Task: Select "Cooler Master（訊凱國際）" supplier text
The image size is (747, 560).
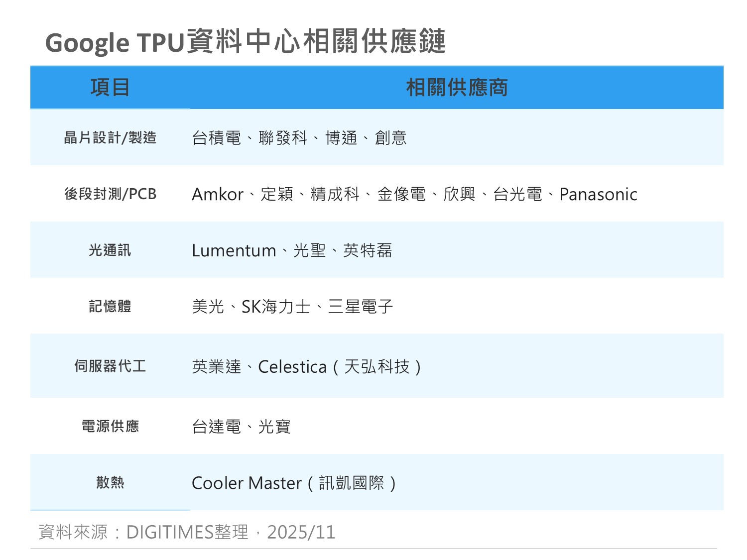Action: tap(294, 483)
